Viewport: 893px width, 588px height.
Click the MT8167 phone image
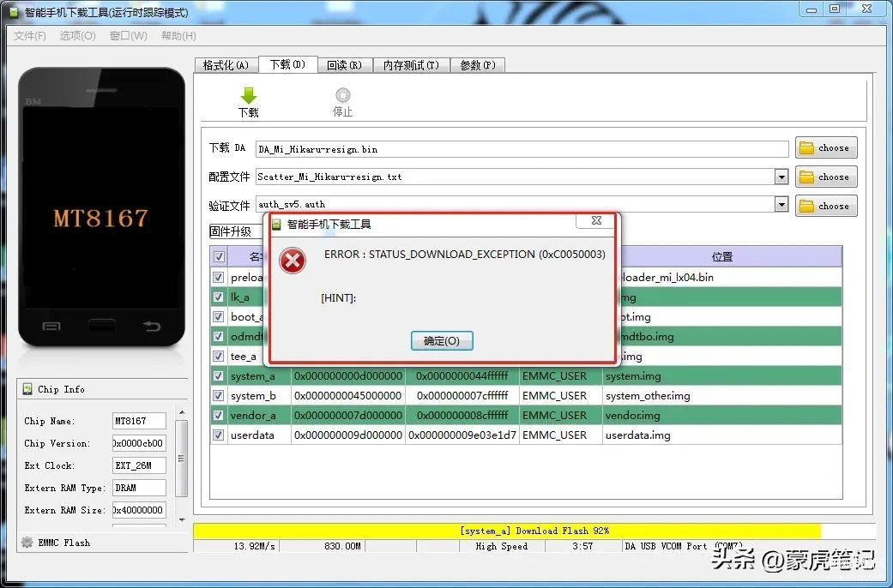101,207
